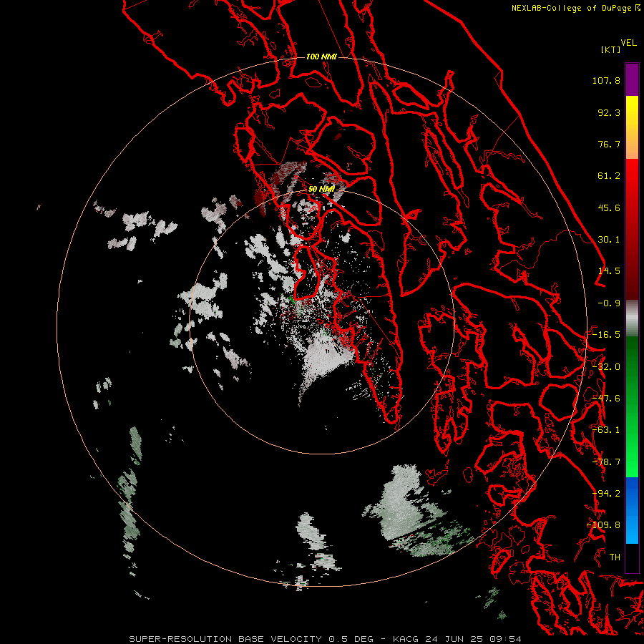
Task: Click the yellow-orange segment of the color bar
Action: [x=632, y=127]
